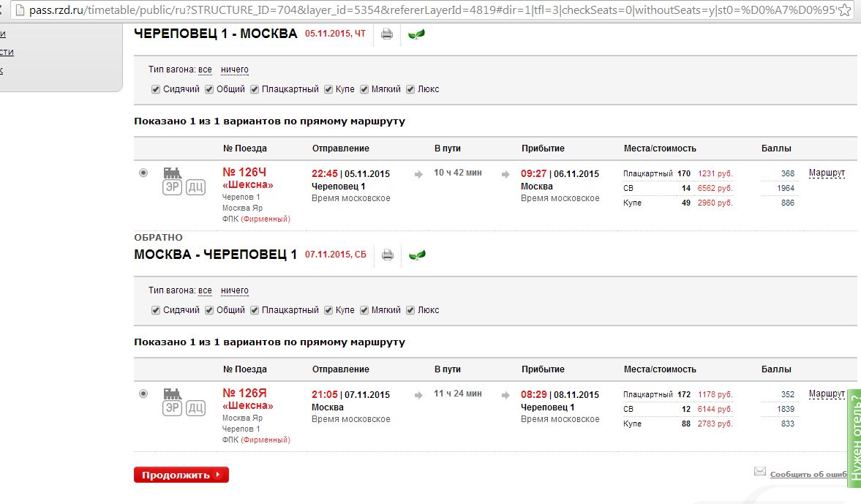Expand Маршрут for train 126Ч

(x=827, y=173)
